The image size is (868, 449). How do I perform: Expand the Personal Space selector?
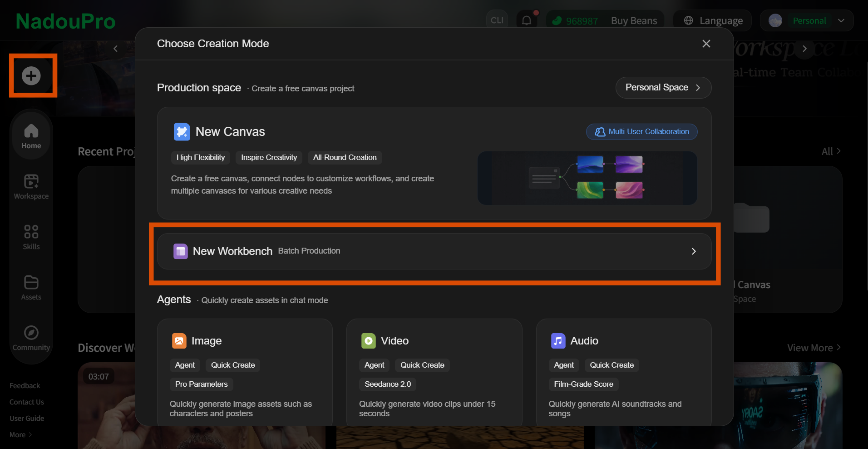pos(663,87)
